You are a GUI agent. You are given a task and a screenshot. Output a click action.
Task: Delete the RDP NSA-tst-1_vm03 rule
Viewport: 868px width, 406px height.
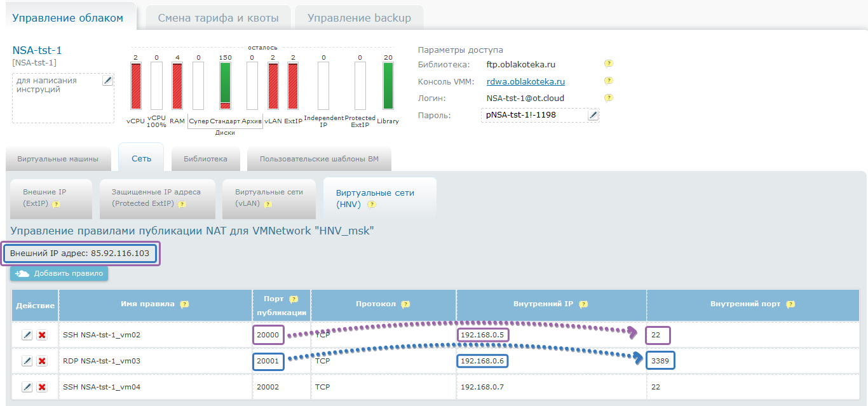42,361
